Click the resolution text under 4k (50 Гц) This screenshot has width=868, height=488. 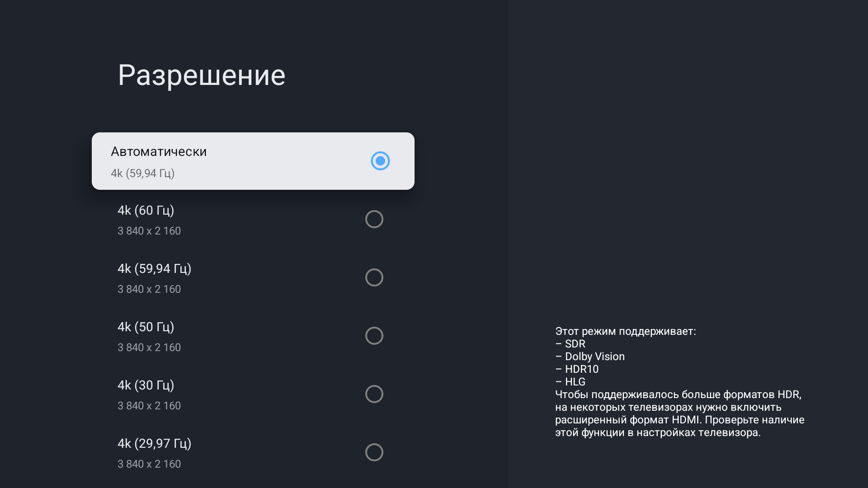149,347
